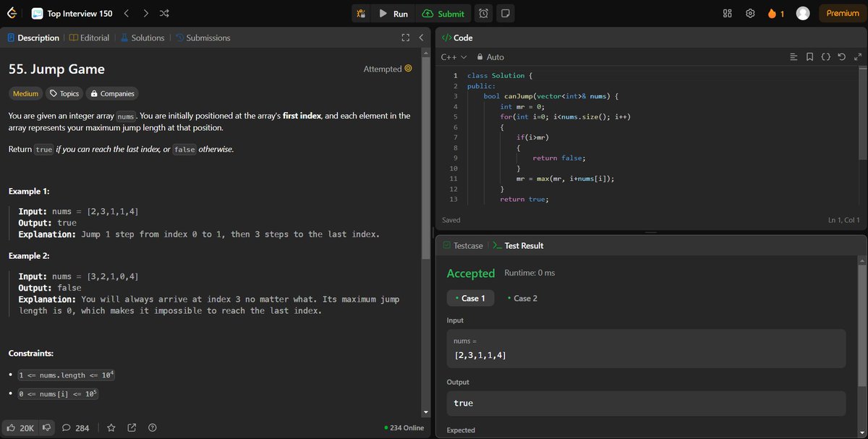Screen dimensions: 868x439
Task: Click the curly braces snippet icon
Action: click(825, 56)
